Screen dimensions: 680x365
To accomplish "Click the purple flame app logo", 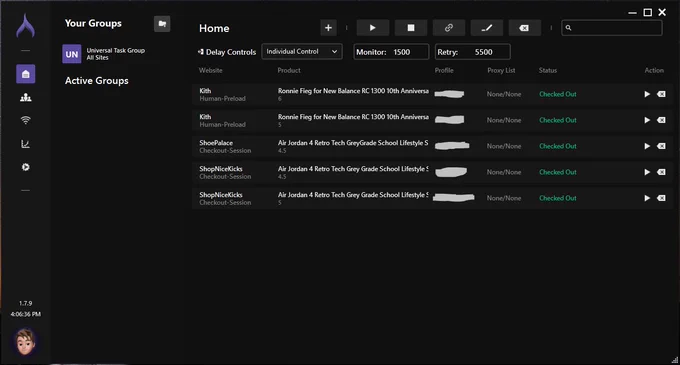I will click(x=26, y=26).
